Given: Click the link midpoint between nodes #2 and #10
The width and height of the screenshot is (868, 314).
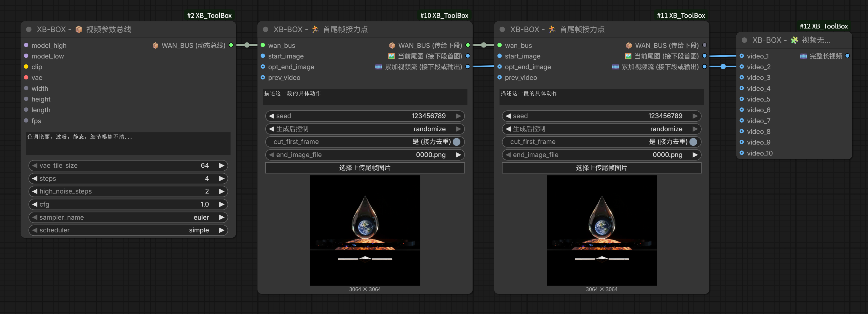Looking at the screenshot, I should (x=247, y=45).
